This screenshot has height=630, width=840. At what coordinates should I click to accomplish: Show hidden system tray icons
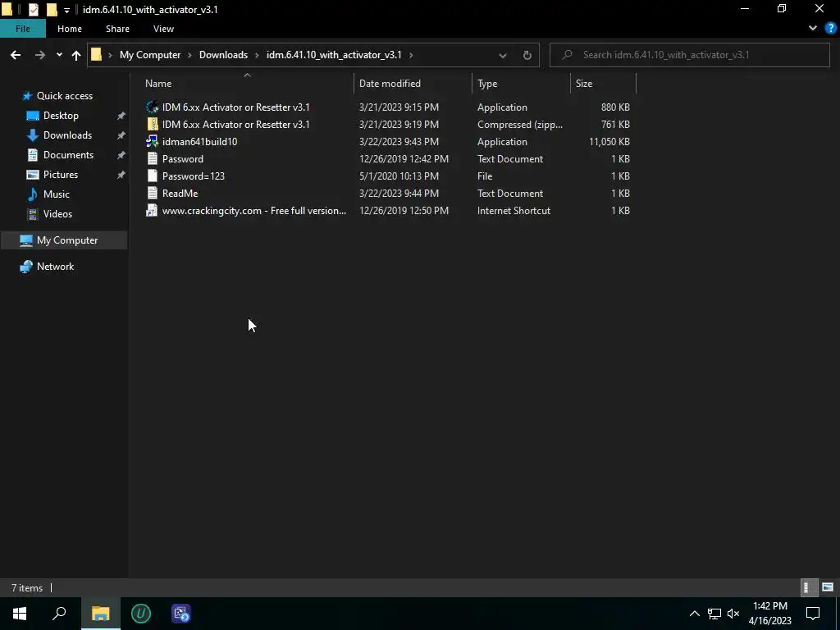click(x=694, y=614)
